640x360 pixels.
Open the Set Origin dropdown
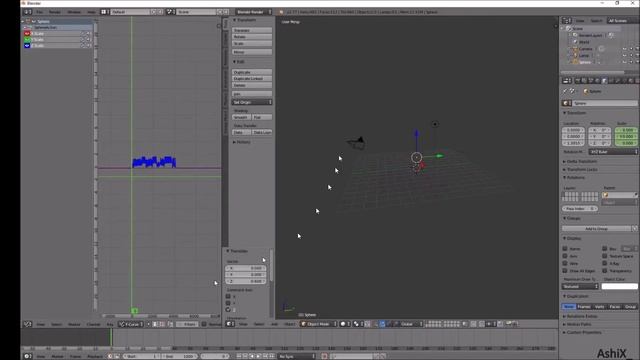tap(252, 102)
